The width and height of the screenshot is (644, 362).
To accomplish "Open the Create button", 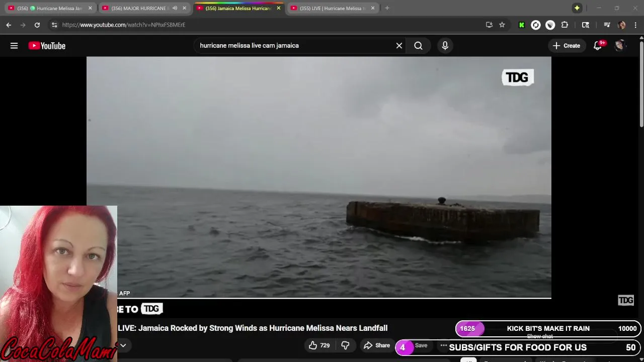I will tap(567, 46).
